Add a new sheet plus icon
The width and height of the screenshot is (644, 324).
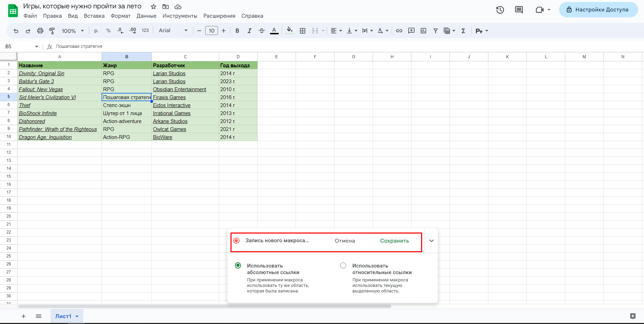tap(24, 316)
